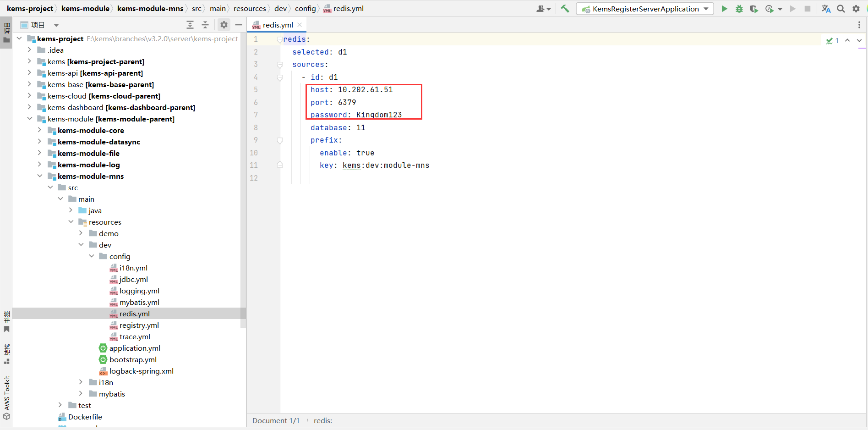The height and width of the screenshot is (430, 868).
Task: Expand kems-module-core node
Action: pyautogui.click(x=39, y=130)
